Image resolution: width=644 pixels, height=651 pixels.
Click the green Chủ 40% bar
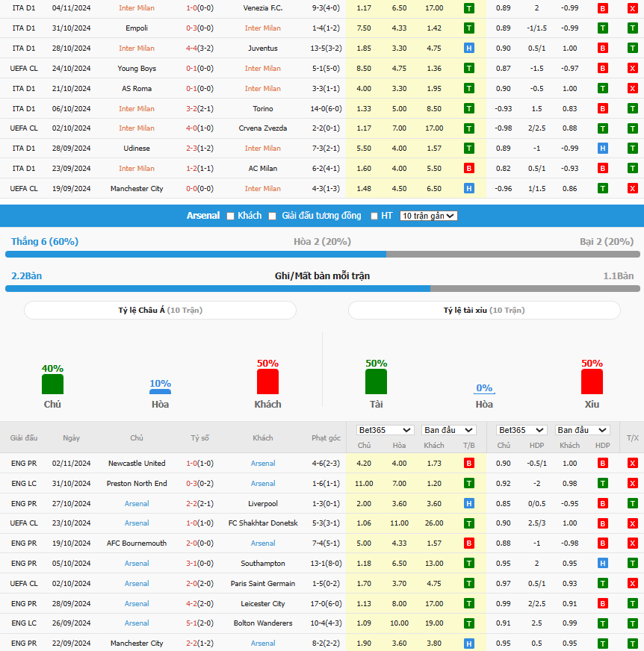[x=52, y=384]
